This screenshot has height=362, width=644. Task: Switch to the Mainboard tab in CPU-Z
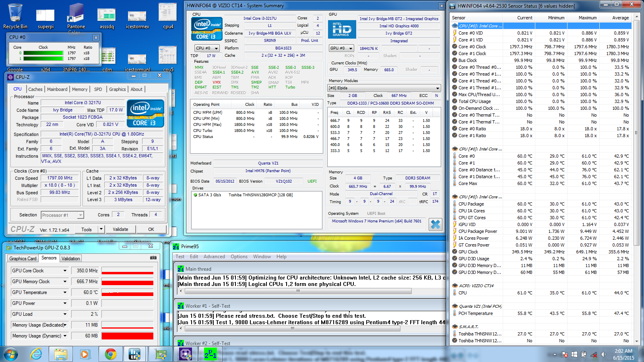point(57,89)
